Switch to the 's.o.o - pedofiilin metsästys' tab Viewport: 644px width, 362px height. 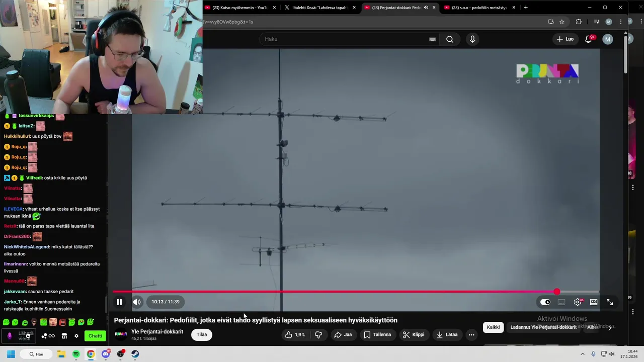tap(479, 8)
